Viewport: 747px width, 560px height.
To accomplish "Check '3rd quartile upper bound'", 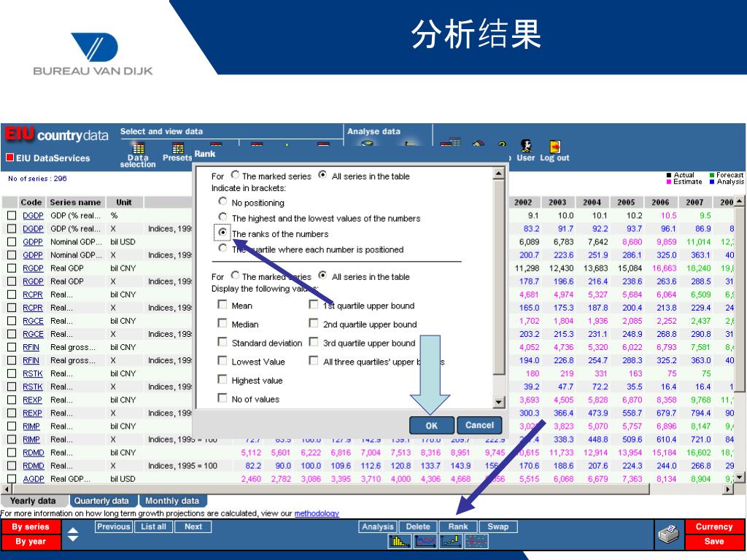I will pyautogui.click(x=314, y=341).
